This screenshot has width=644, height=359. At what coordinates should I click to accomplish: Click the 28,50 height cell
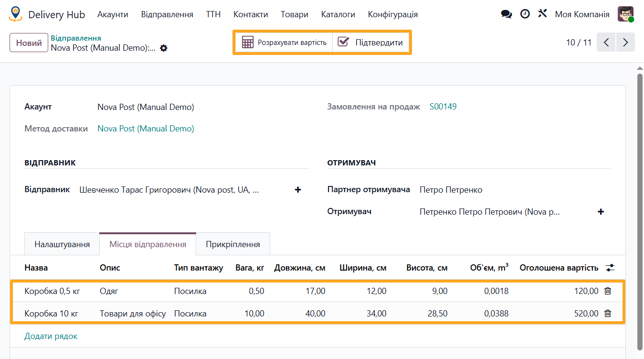(x=438, y=314)
